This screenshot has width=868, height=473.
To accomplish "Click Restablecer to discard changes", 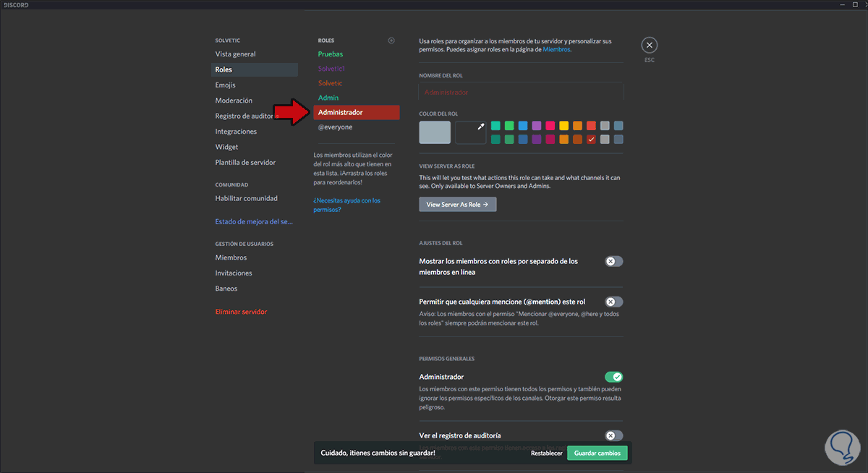I will pyautogui.click(x=546, y=453).
